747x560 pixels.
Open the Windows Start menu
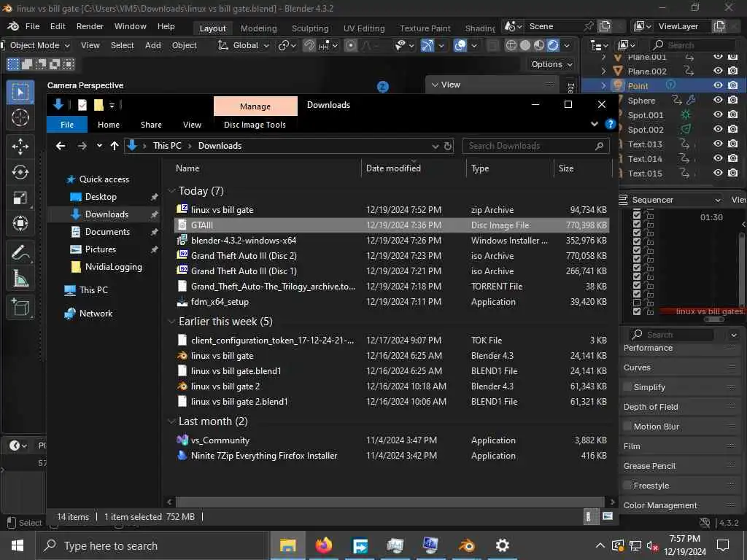tap(18, 545)
